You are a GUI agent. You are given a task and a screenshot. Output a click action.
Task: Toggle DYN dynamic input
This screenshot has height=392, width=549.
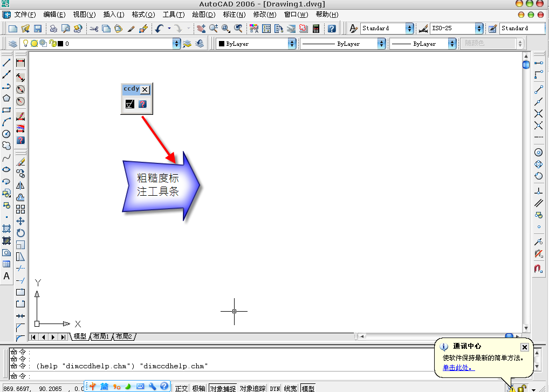tap(275, 388)
